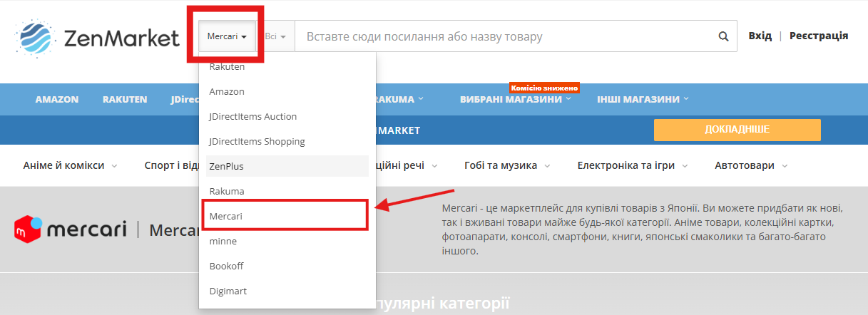Expand the ВИБРАНІ МАГАЗИНИ menu
Image resolution: width=868 pixels, height=315 pixels.
click(516, 99)
